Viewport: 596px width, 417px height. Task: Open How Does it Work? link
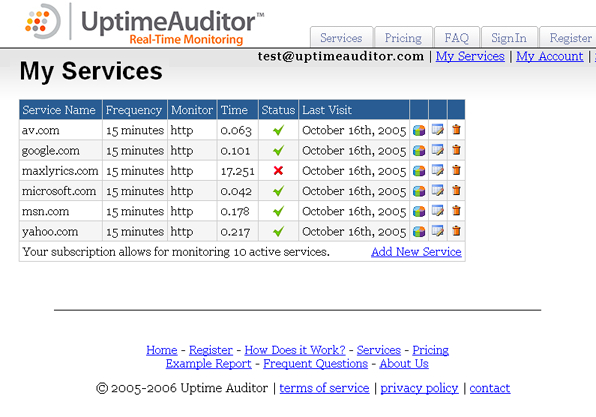click(295, 350)
